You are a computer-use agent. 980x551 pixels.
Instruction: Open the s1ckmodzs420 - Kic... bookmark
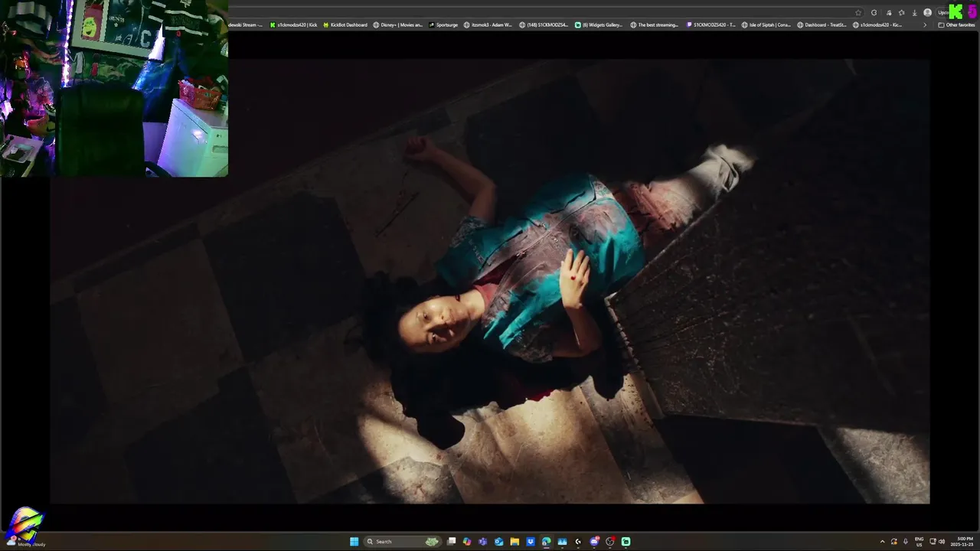[877, 24]
